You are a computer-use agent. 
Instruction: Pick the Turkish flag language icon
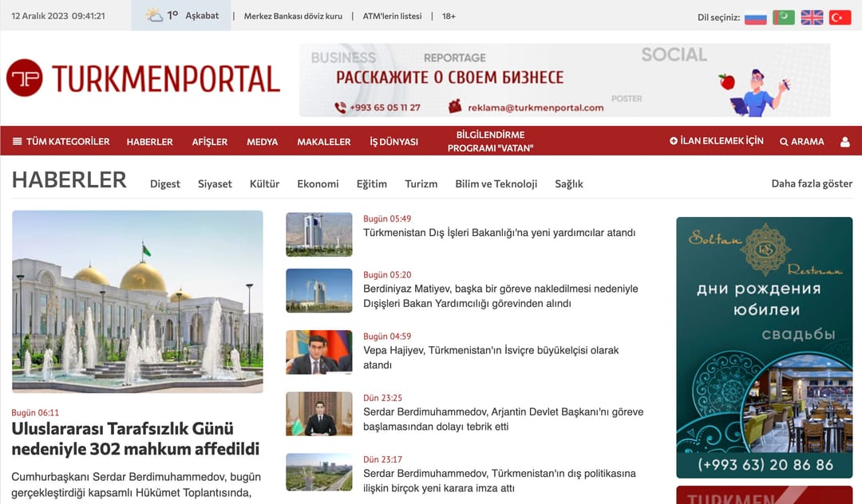[840, 16]
